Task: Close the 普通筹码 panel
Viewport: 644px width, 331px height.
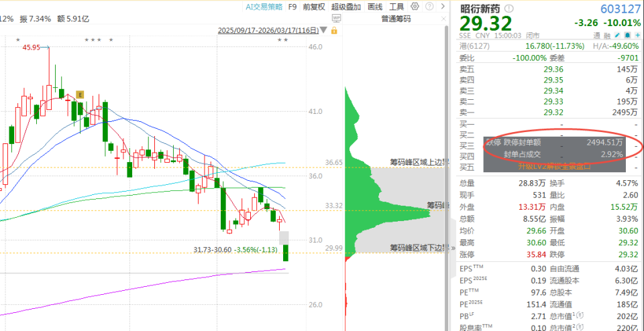Action: [443, 19]
